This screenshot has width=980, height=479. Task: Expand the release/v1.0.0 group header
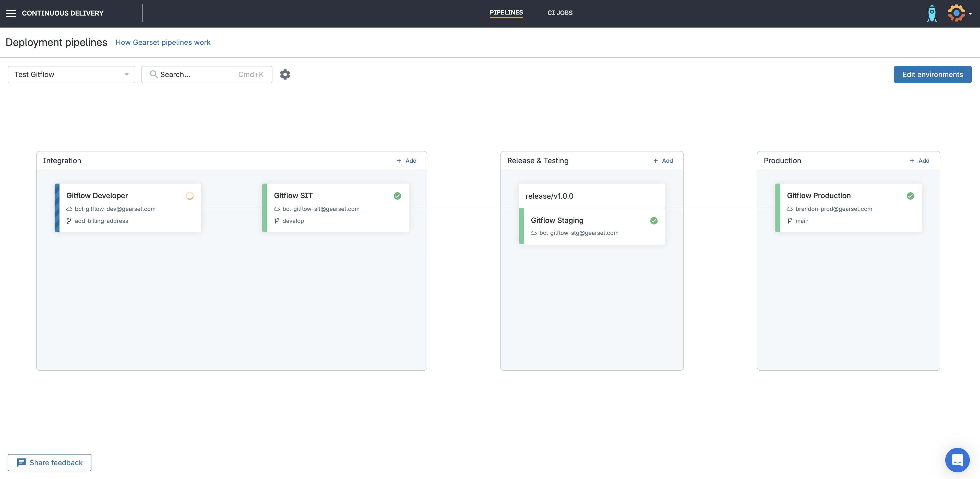click(549, 196)
